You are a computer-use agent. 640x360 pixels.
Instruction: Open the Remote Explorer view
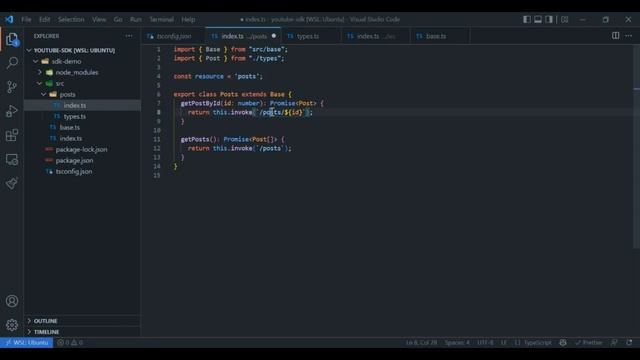(12, 159)
